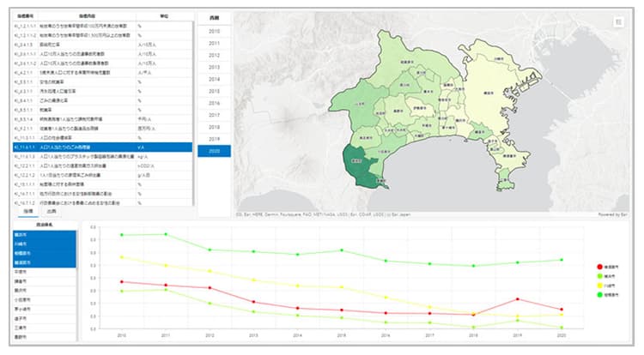
Task: Deselect the highlighted year 2020
Action: 214,151
